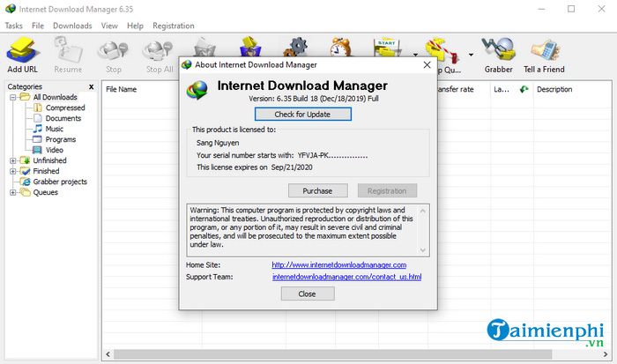Click the 'Sang Nguyen' licensee name
Image resolution: width=617 pixels, height=364 pixels.
click(218, 144)
